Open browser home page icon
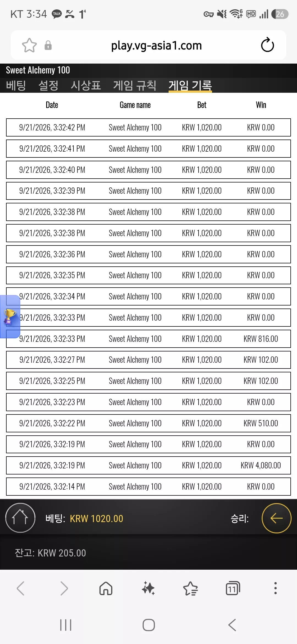 click(106, 588)
